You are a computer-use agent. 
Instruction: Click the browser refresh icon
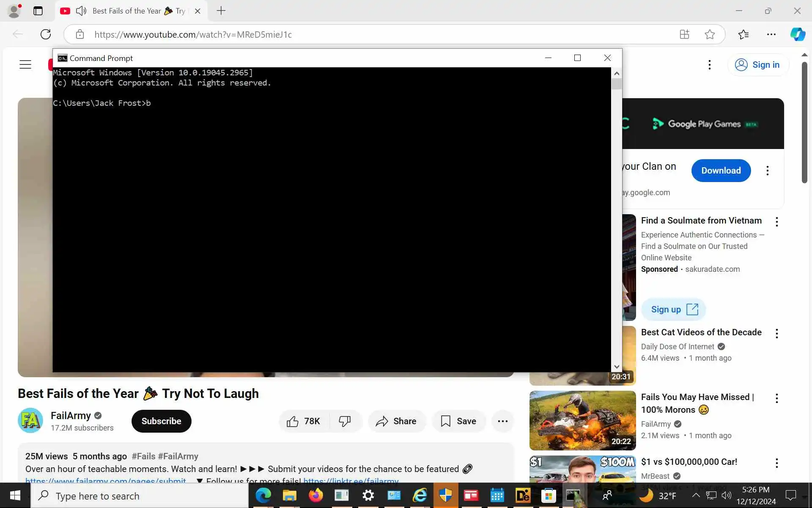point(46,34)
